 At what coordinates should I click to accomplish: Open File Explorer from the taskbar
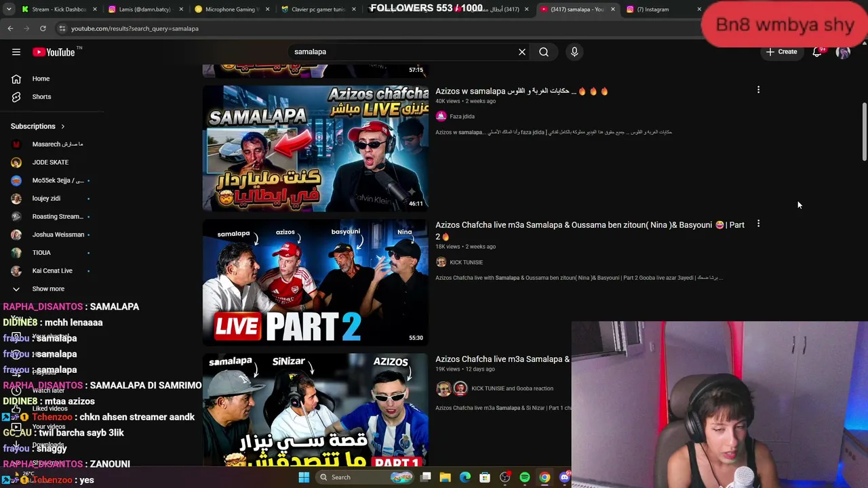click(x=445, y=477)
